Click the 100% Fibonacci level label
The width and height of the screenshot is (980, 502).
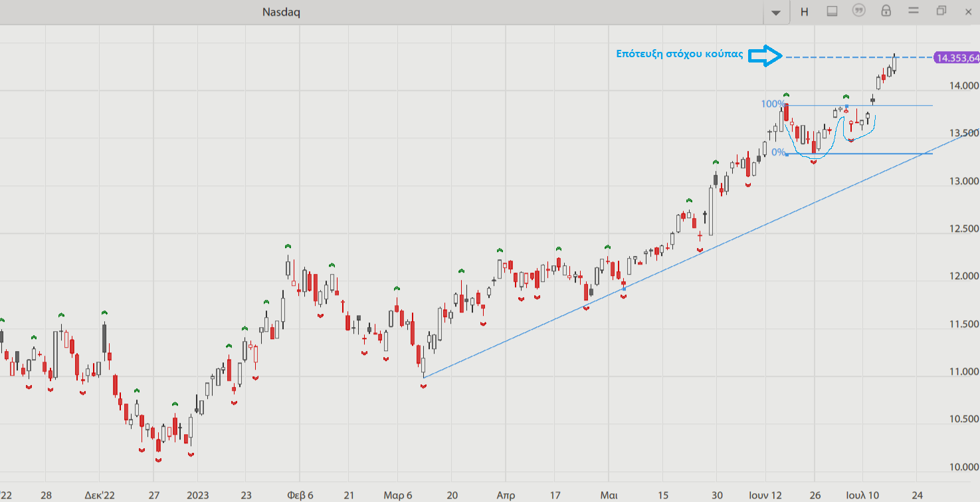pos(772,104)
